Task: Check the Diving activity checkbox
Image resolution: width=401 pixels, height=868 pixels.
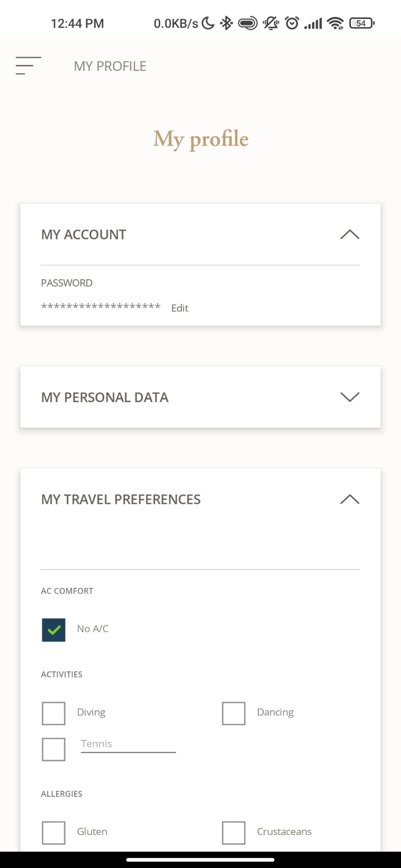Action: (x=53, y=713)
